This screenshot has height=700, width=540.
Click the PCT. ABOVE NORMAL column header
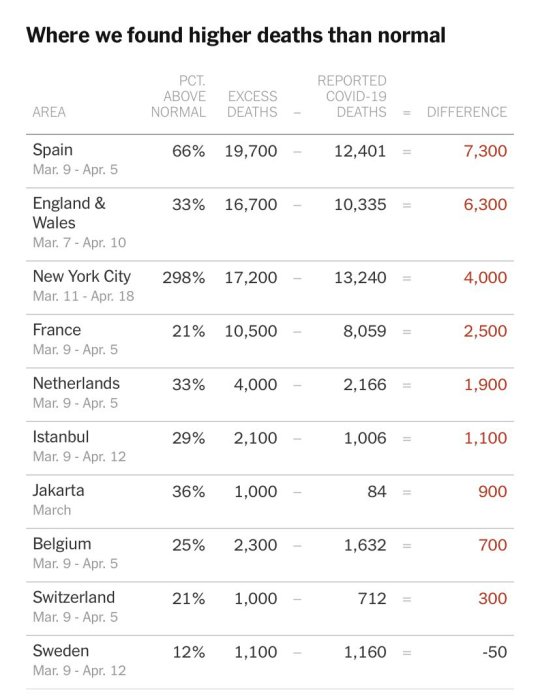(x=178, y=96)
